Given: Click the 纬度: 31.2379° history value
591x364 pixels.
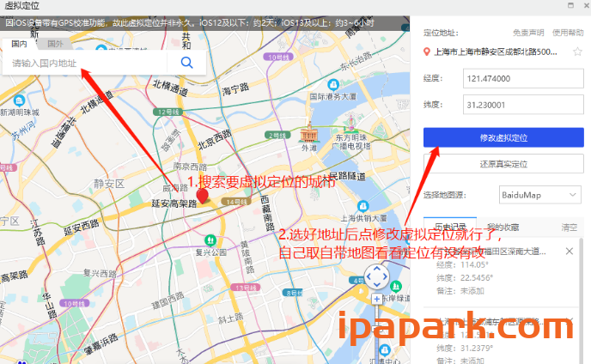Looking at the screenshot, I should coord(465,349).
